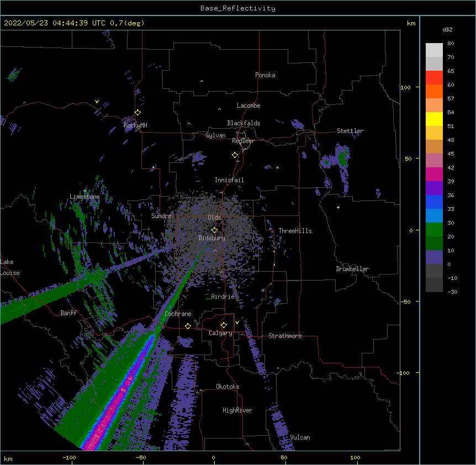Click the blue 36 dBZ legend color

pos(434,202)
